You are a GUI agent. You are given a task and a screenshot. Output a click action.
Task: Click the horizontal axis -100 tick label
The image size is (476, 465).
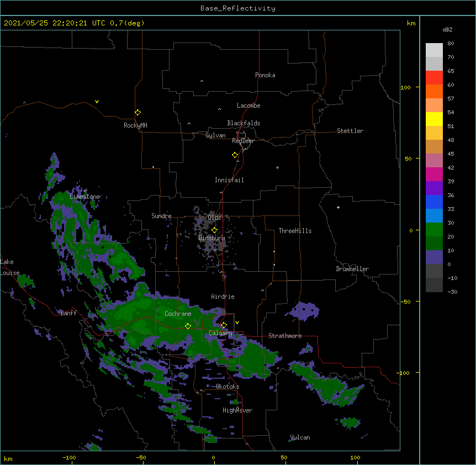point(69,458)
